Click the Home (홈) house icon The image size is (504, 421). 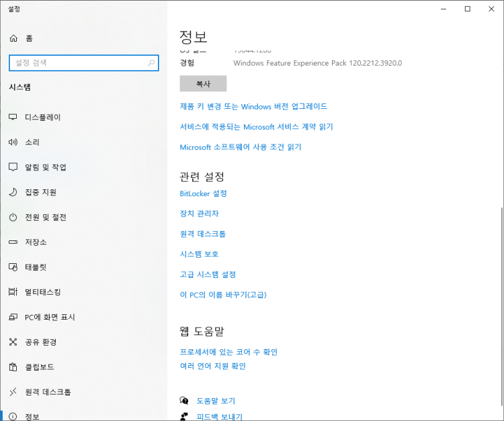pyautogui.click(x=13, y=38)
